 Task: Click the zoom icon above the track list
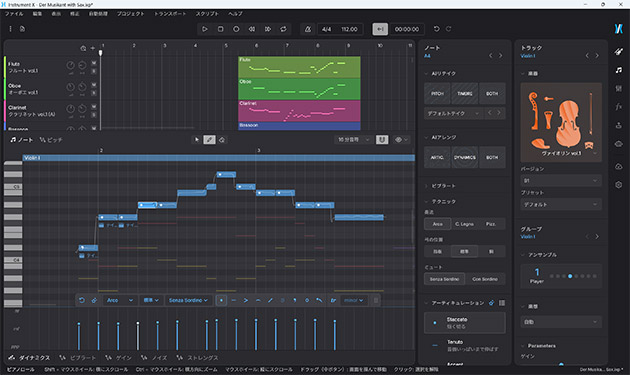tap(83, 48)
